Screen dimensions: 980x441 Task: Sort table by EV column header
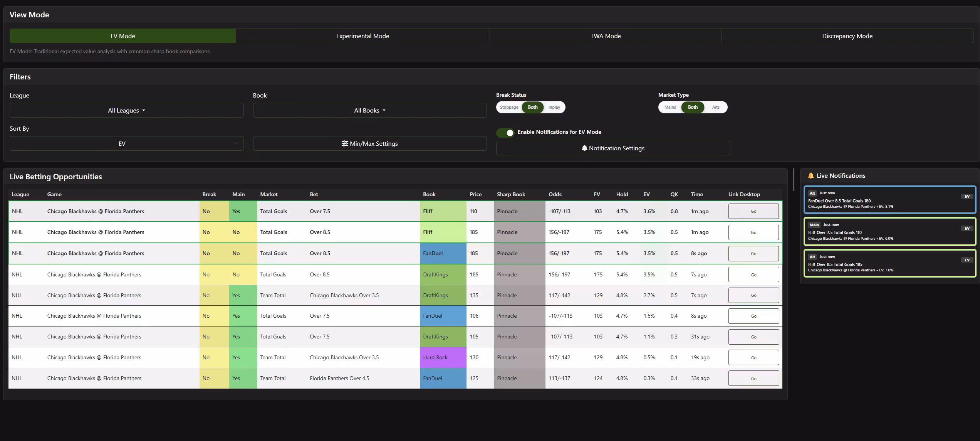[646, 194]
